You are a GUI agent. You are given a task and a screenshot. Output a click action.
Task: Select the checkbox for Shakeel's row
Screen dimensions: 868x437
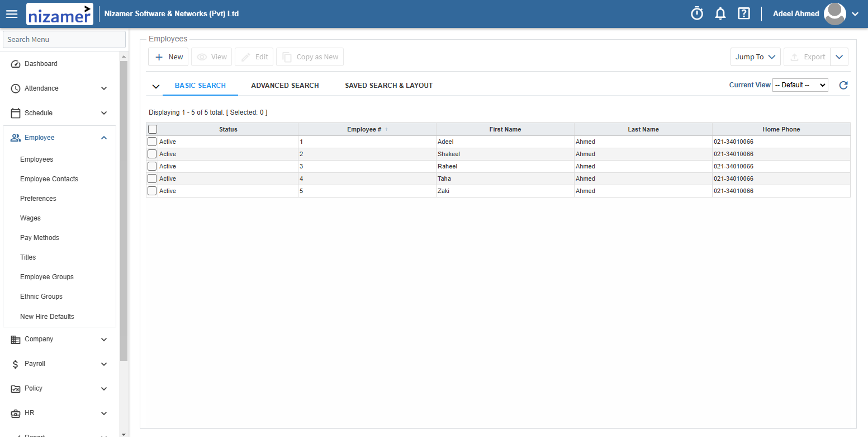(x=152, y=154)
